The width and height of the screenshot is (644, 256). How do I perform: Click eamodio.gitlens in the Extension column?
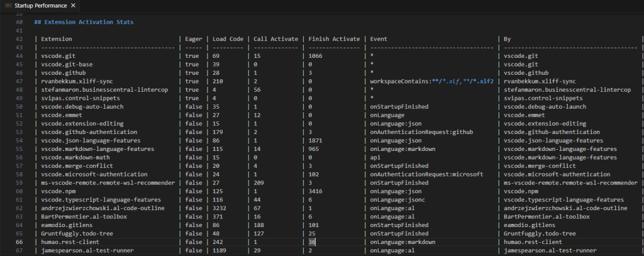[67, 225]
